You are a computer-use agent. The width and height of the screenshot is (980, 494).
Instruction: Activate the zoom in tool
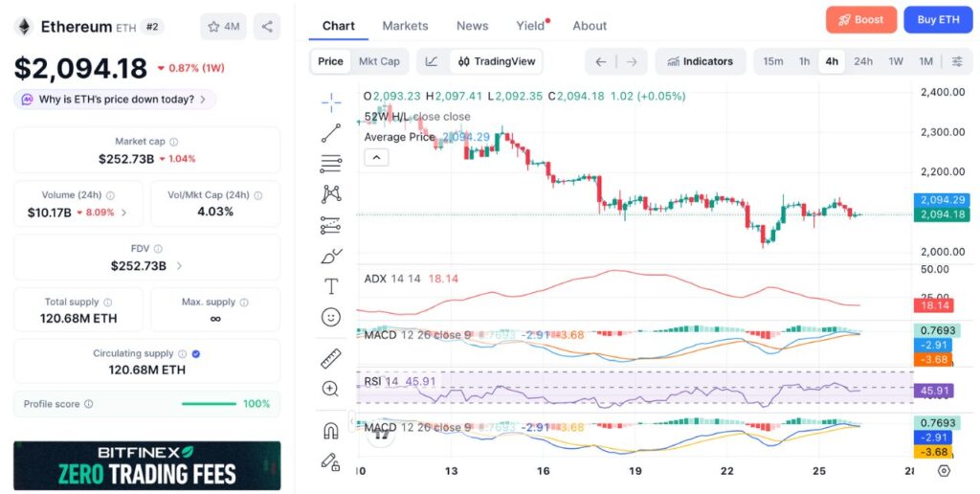tap(330, 389)
